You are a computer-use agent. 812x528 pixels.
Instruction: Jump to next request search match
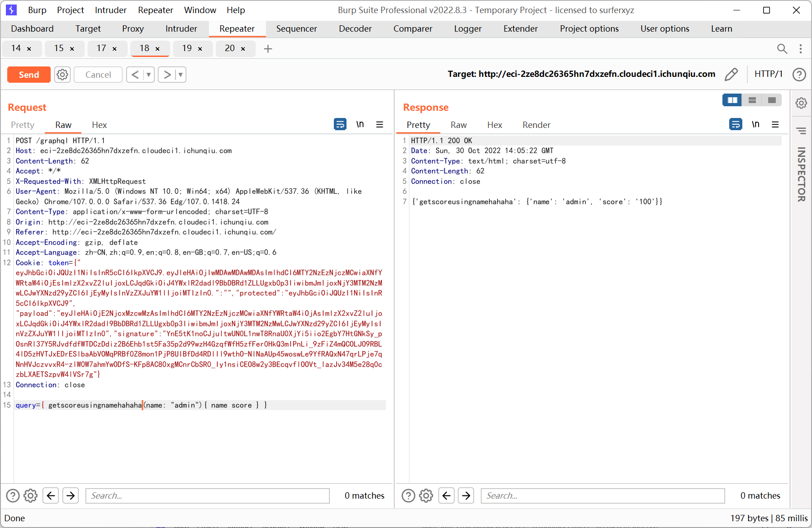pyautogui.click(x=71, y=496)
